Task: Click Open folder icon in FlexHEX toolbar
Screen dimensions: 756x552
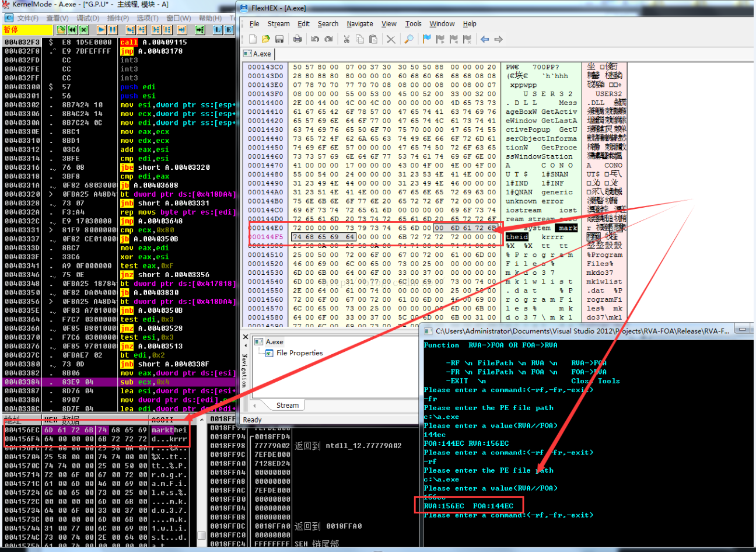Action: click(x=266, y=39)
